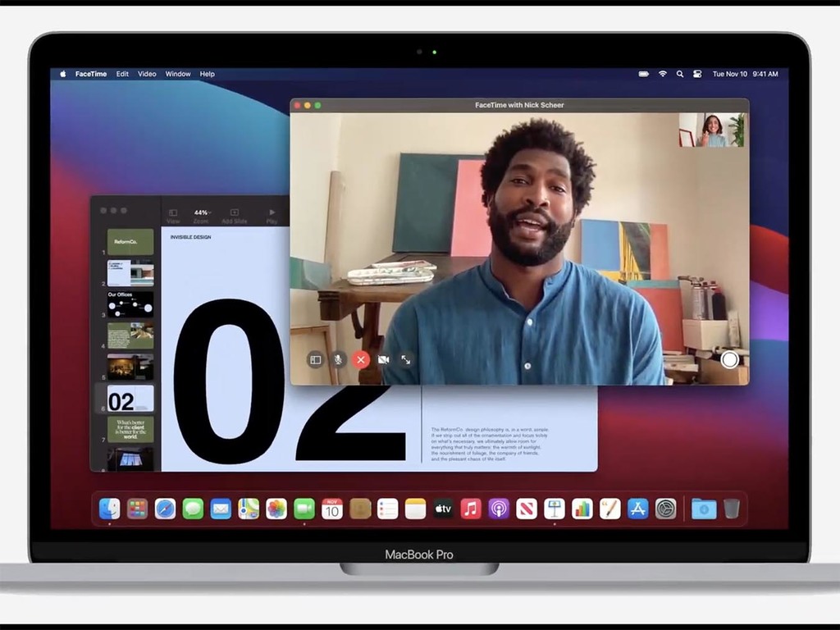The height and width of the screenshot is (630, 840).
Task: Open Podcasts from the Dock
Action: click(x=499, y=509)
